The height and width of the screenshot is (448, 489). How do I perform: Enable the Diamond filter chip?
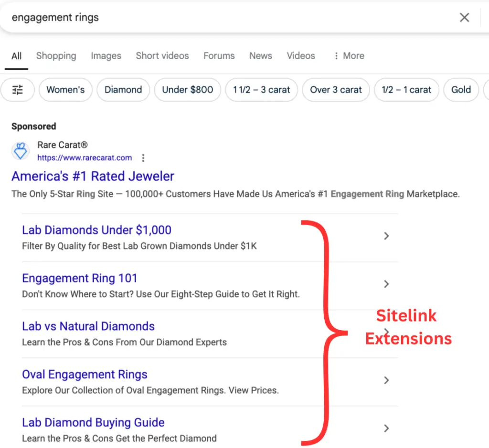click(x=123, y=90)
